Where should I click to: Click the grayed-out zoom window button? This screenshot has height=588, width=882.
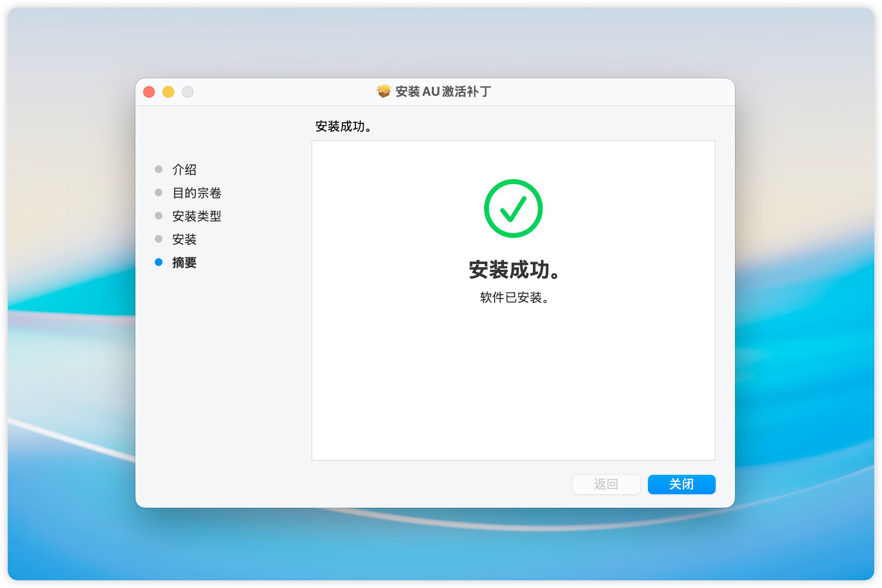click(x=188, y=92)
